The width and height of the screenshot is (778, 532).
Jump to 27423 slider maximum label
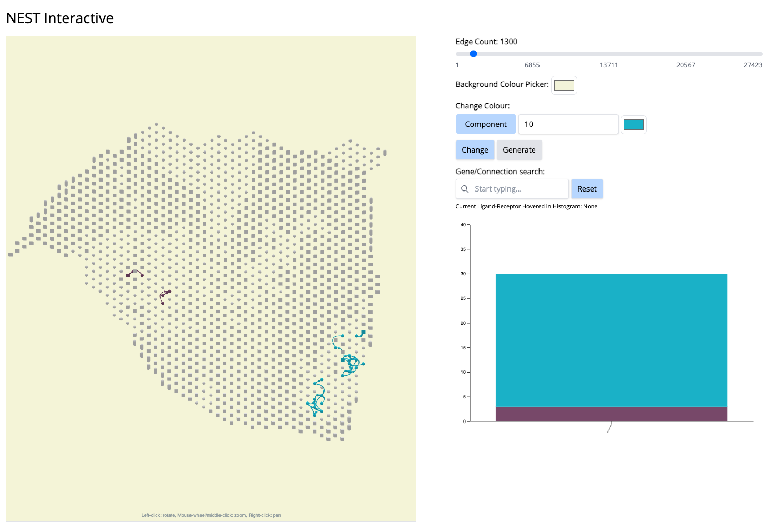pyautogui.click(x=753, y=65)
